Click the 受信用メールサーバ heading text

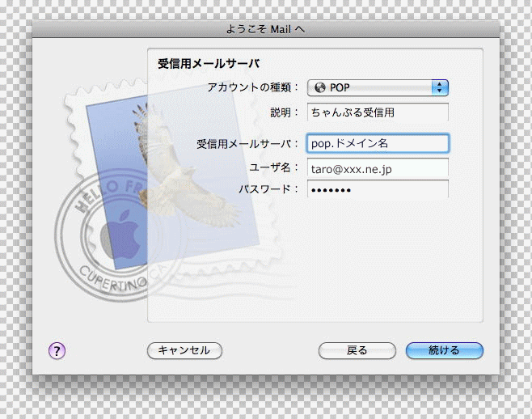pyautogui.click(x=209, y=64)
